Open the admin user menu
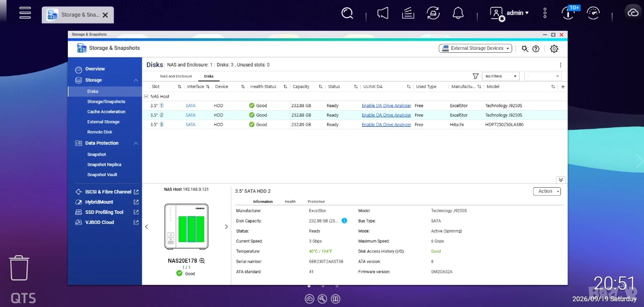 [x=510, y=13]
